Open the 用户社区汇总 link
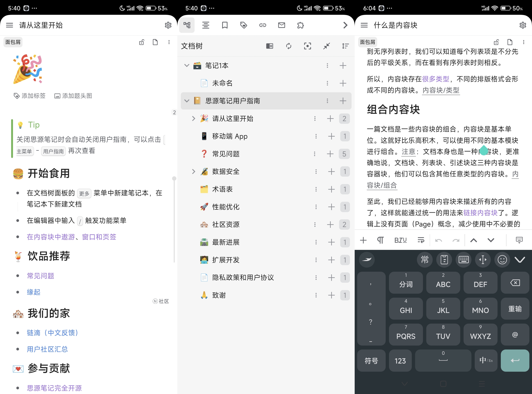This screenshot has height=394, width=532. coord(47,349)
